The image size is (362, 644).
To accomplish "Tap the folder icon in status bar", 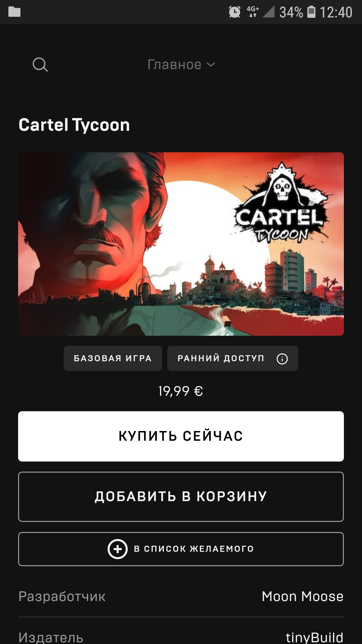I will (14, 12).
